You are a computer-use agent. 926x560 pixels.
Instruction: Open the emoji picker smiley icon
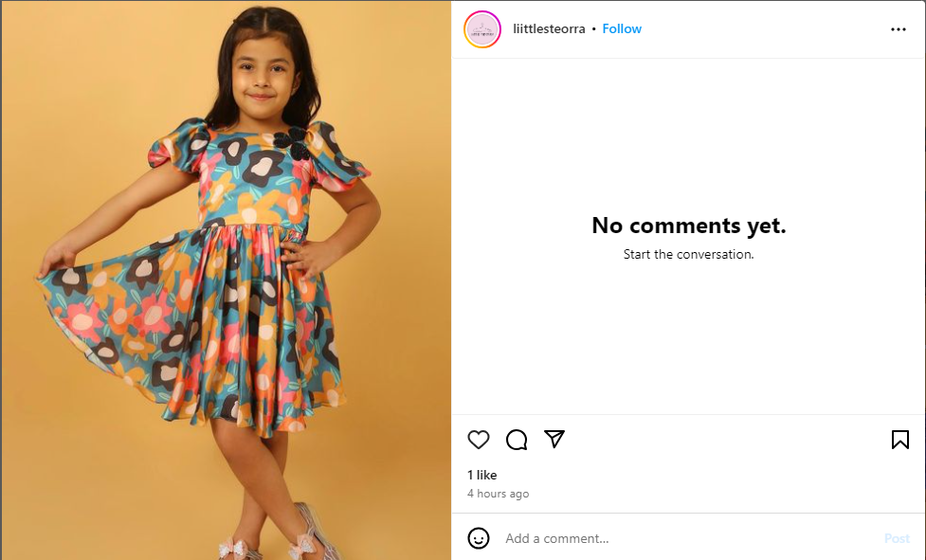pyautogui.click(x=479, y=538)
